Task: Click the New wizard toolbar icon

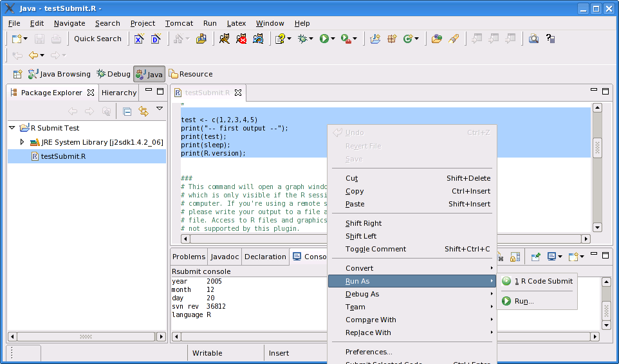Action: [x=17, y=39]
